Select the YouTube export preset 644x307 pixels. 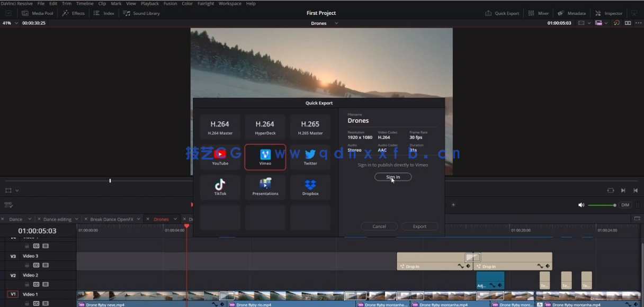[220, 157]
